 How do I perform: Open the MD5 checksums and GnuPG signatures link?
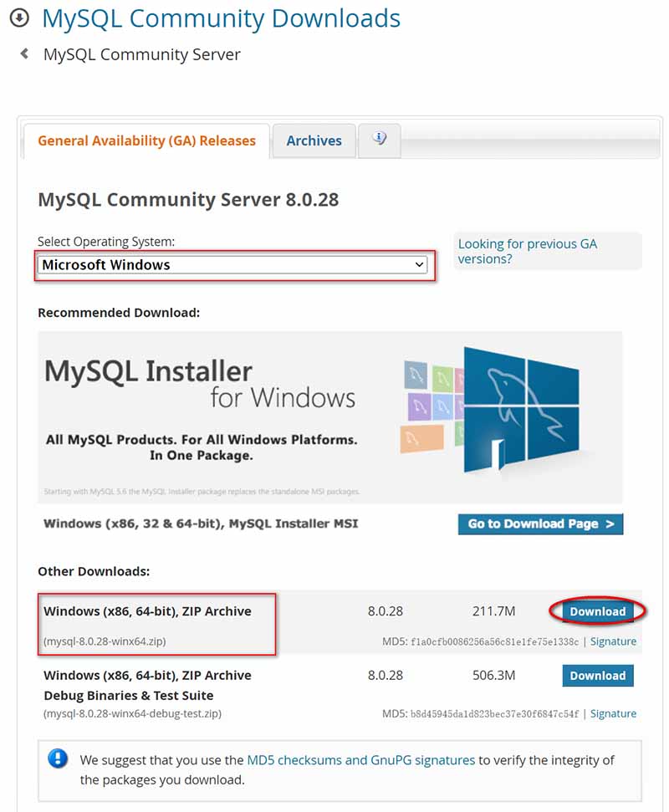tap(360, 760)
